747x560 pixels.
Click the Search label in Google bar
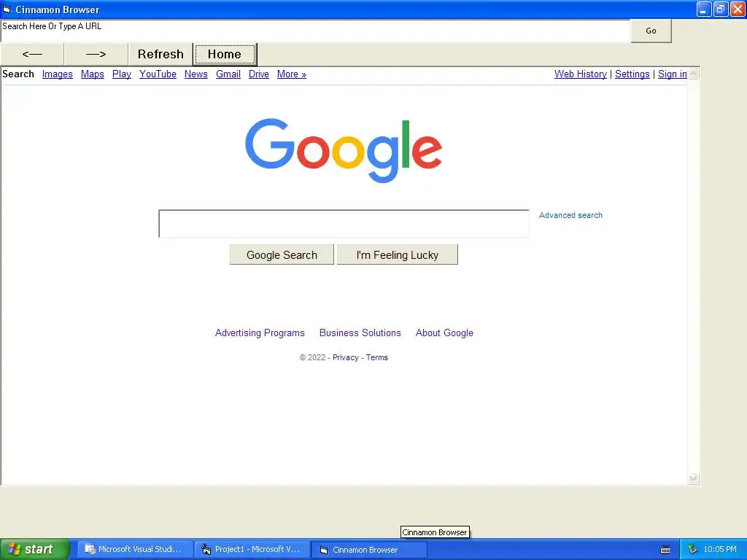click(x=18, y=74)
